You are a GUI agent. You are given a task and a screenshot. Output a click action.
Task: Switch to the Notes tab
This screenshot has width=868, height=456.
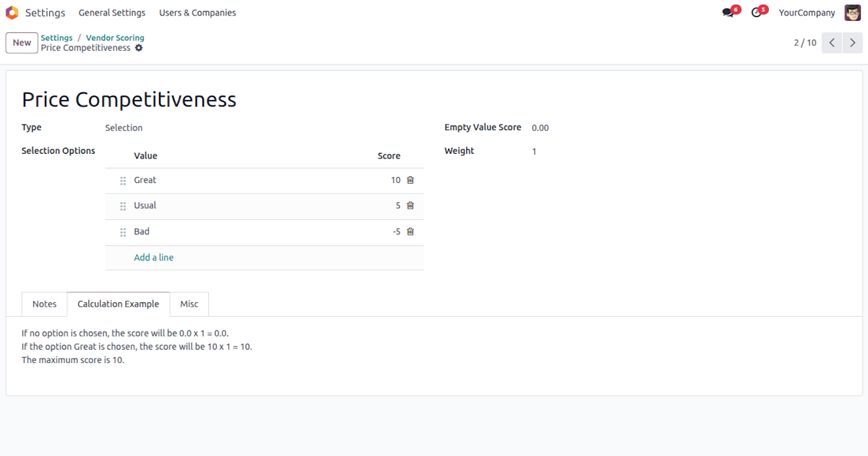point(45,304)
